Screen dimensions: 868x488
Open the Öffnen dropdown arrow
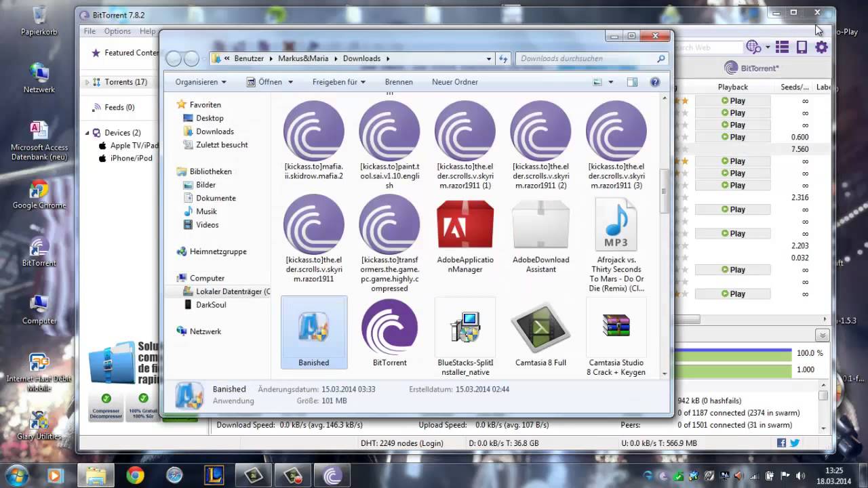pos(290,82)
